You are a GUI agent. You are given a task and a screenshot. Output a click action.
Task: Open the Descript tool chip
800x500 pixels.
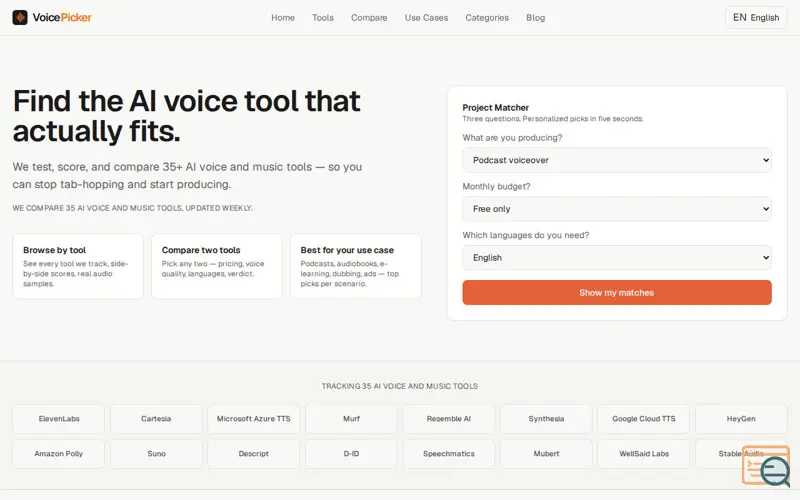click(254, 454)
